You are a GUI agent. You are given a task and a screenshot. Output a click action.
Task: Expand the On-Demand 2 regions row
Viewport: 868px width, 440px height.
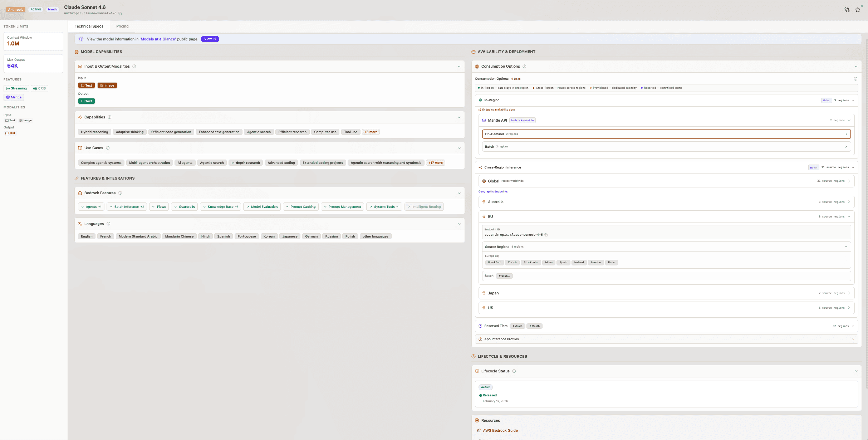tap(666, 134)
